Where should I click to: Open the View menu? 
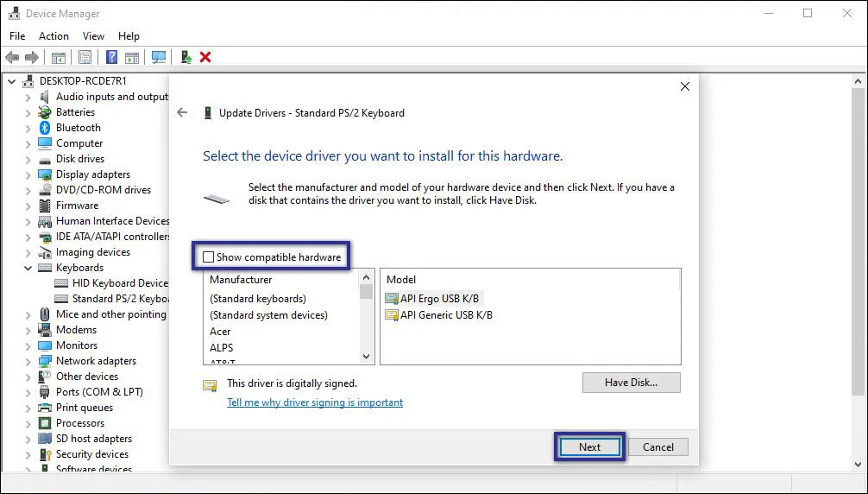(x=93, y=36)
